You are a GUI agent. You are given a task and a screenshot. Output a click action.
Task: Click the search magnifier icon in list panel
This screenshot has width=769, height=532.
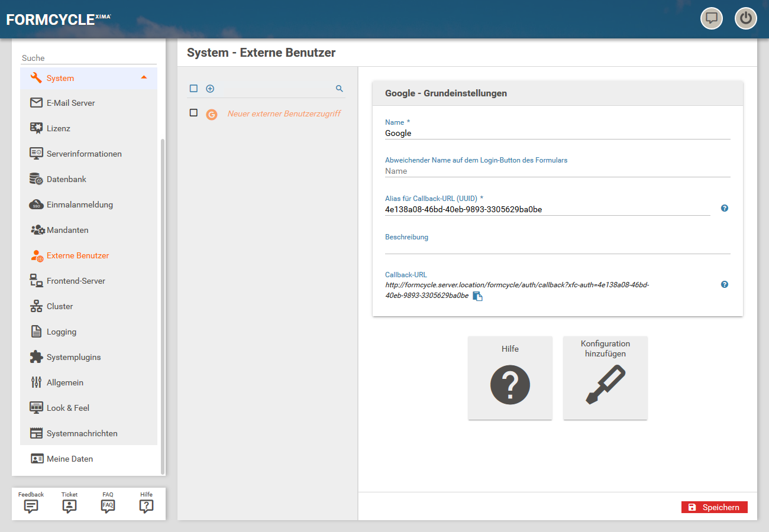pyautogui.click(x=340, y=89)
